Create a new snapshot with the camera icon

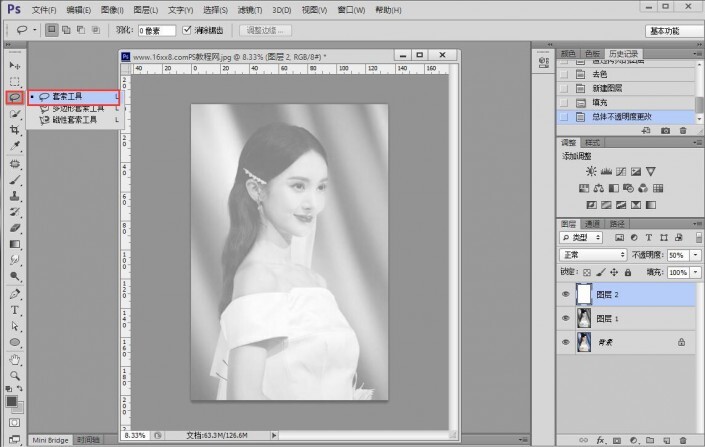click(x=667, y=132)
